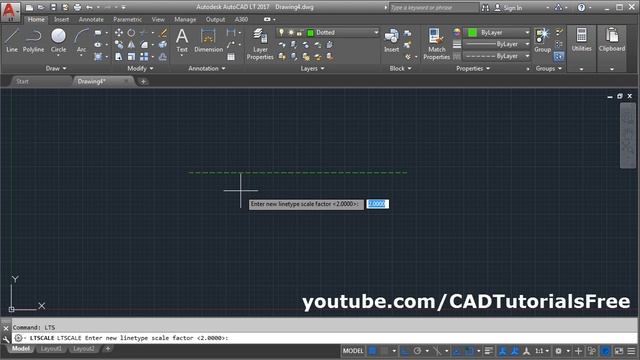Toggle object snap tracking in status bar
The width and height of the screenshot is (640, 360).
coord(457,351)
